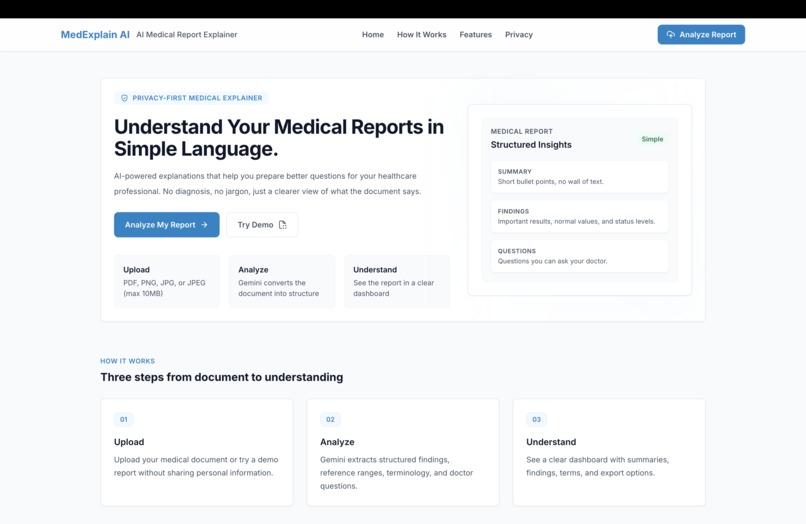Click the main headline 'Understand Your Medical Reports'

point(279,138)
